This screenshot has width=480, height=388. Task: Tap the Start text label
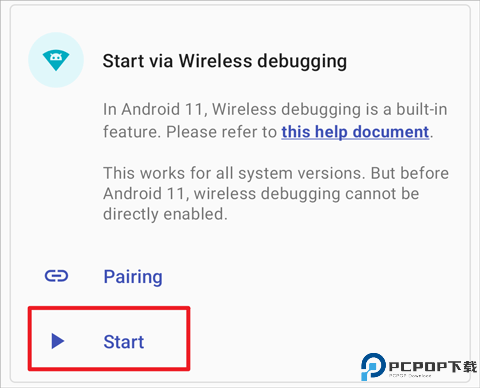tap(124, 342)
